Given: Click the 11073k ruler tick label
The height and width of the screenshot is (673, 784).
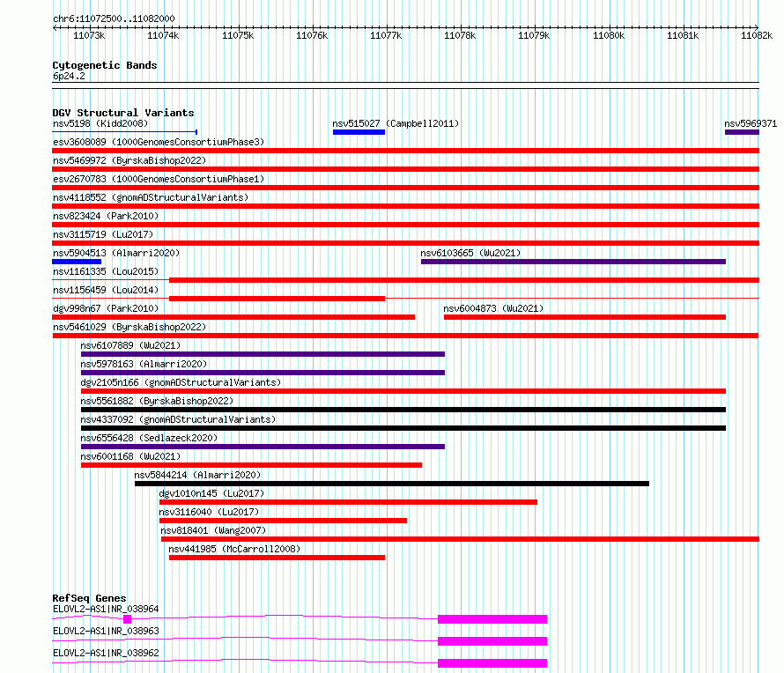Looking at the screenshot, I should [89, 35].
